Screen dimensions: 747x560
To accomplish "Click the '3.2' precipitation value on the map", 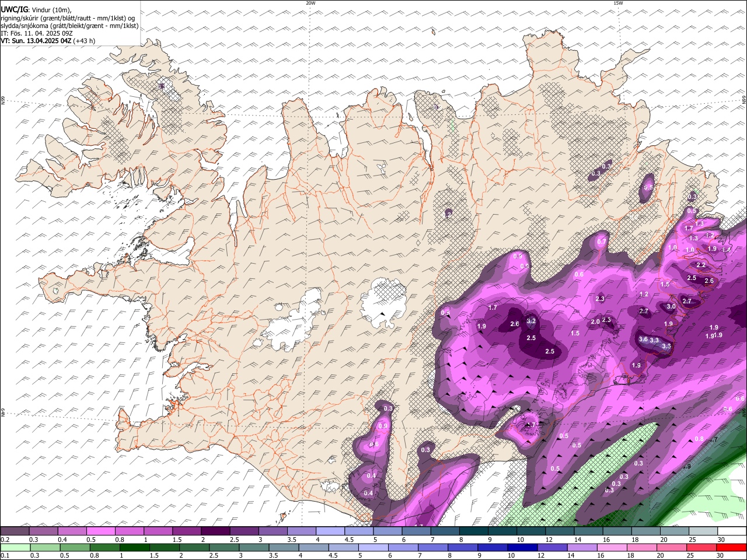I will 531,321.
